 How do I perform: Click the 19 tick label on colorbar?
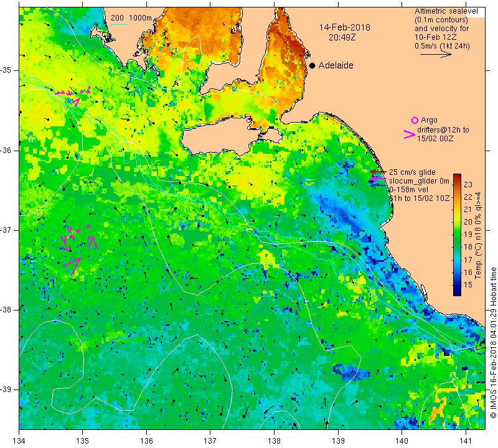[x=468, y=235]
